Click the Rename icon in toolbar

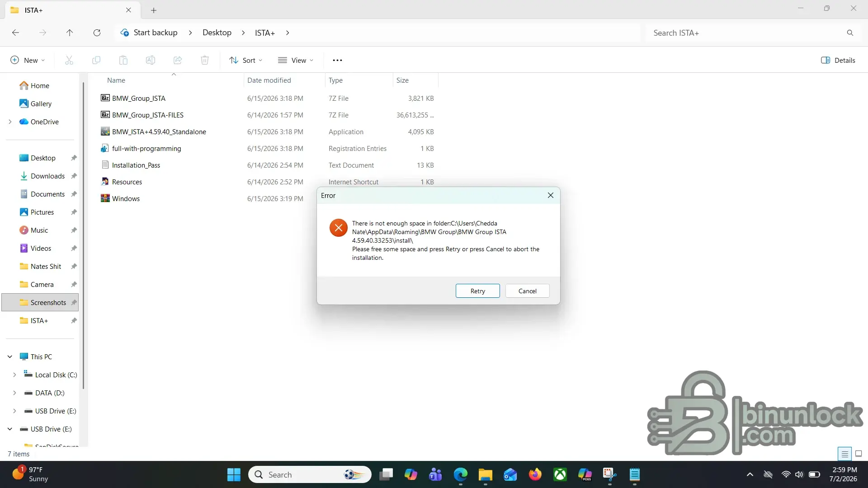click(x=151, y=60)
